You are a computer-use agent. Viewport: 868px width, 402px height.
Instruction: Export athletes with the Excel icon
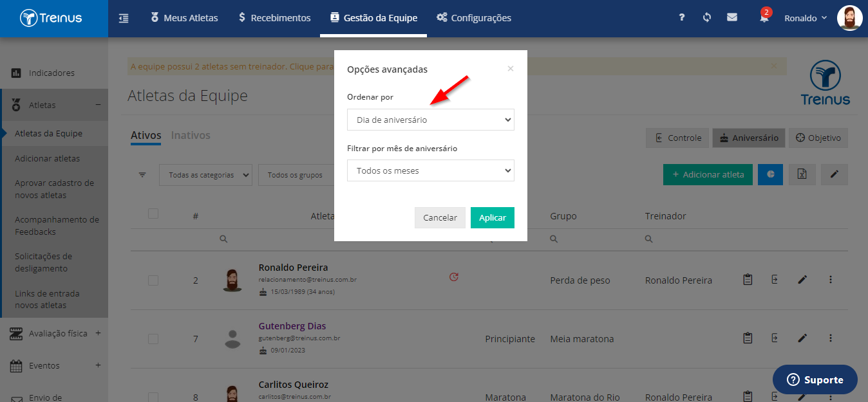pos(802,174)
